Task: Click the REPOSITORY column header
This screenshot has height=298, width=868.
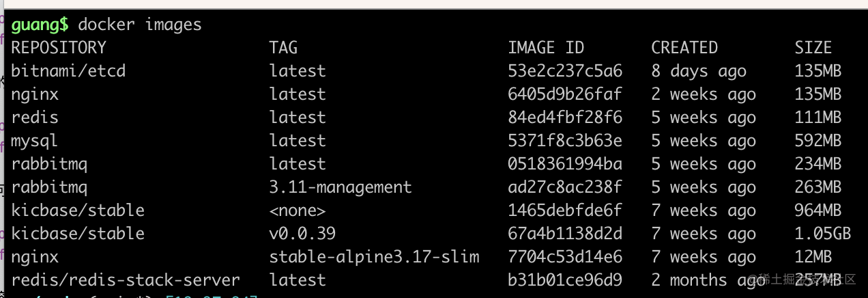Action: (x=59, y=48)
